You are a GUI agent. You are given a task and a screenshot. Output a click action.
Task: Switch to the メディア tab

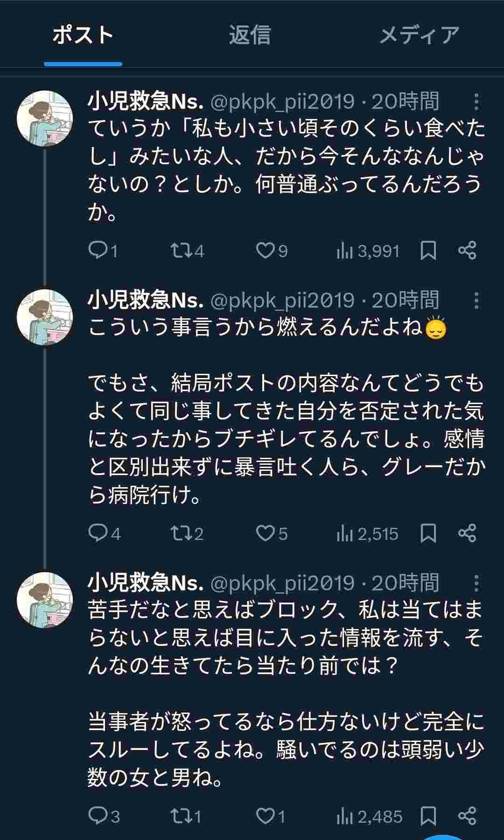[x=419, y=35]
